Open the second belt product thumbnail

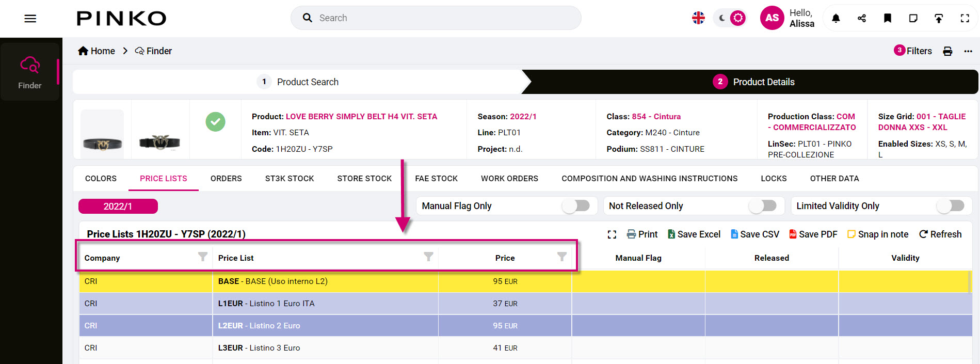pos(160,141)
